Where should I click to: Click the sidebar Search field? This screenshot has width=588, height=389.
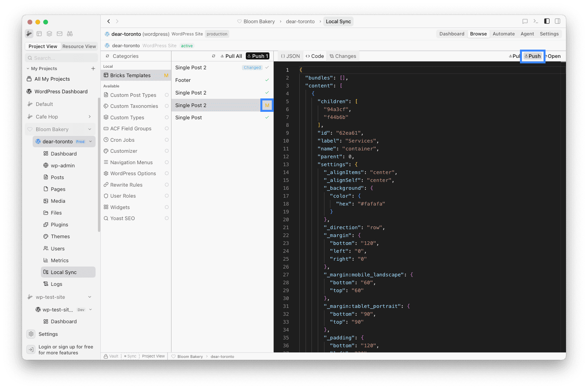[x=61, y=58]
